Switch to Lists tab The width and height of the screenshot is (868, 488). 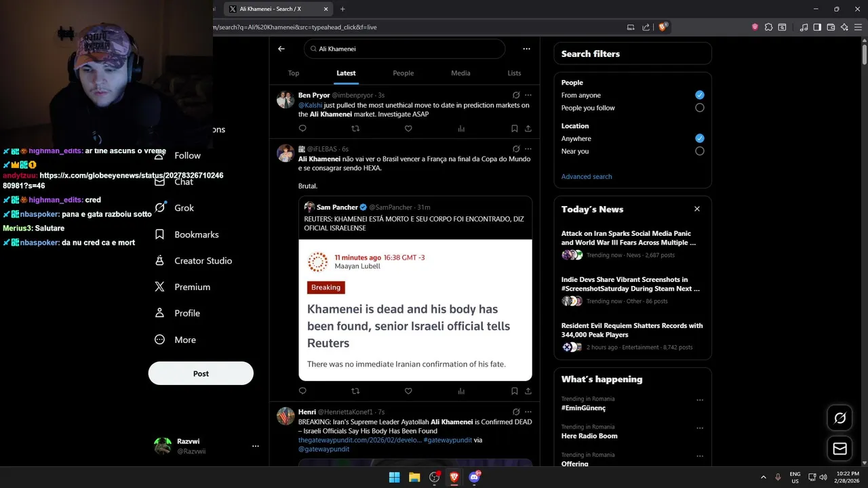(514, 73)
